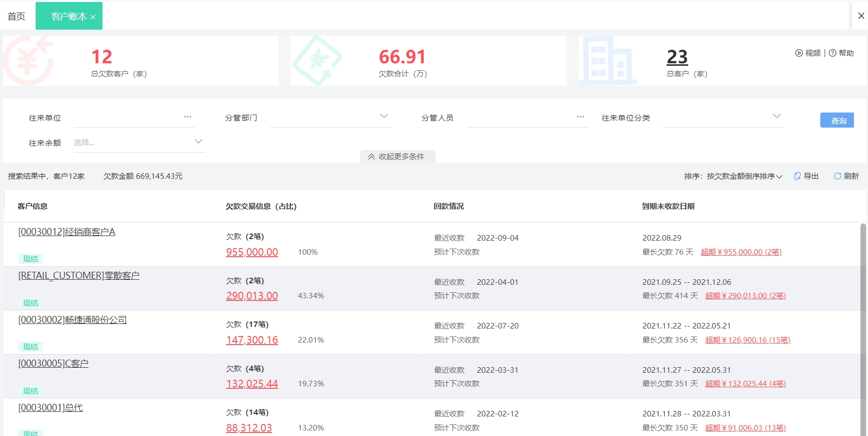Open overdue amount link ¥290,013.00 (2笔)

(745, 296)
